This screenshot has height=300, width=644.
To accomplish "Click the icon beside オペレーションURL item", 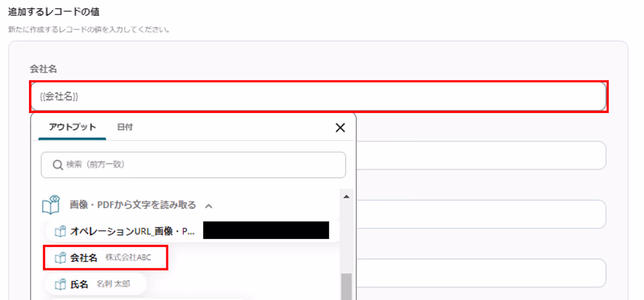I will 60,231.
